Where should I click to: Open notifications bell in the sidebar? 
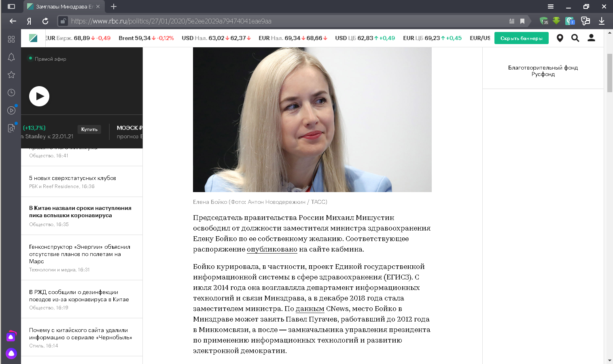(x=11, y=57)
